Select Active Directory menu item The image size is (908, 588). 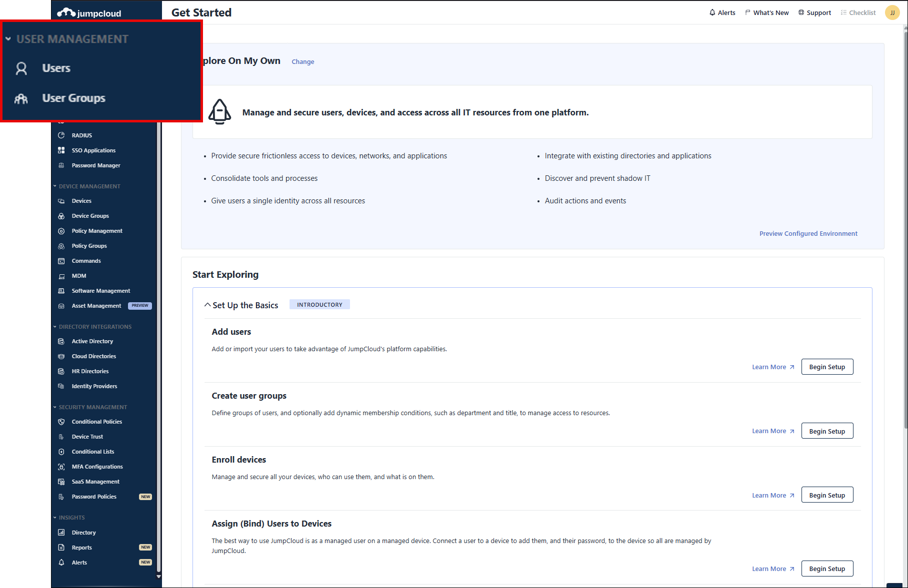click(x=92, y=341)
